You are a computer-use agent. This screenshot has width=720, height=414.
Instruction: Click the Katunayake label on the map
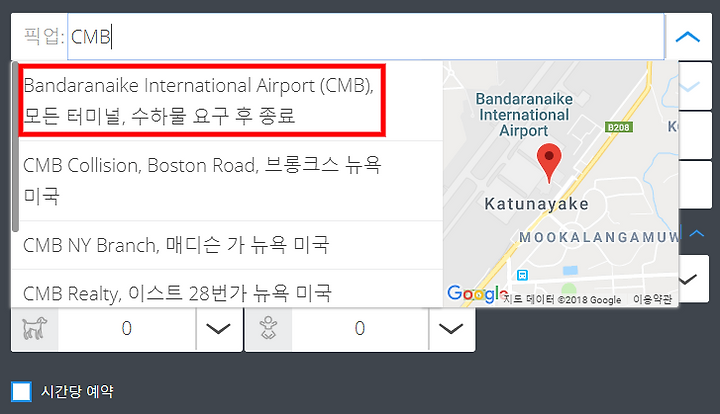coord(536,204)
